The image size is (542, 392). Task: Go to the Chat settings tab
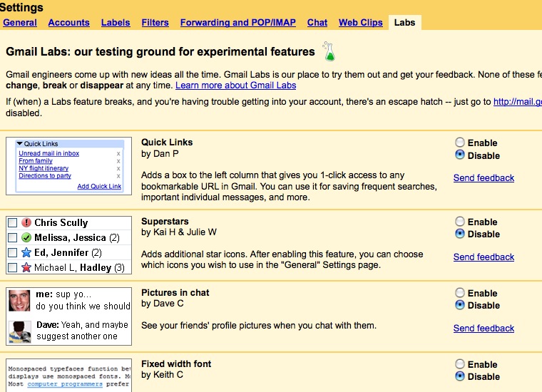click(317, 22)
